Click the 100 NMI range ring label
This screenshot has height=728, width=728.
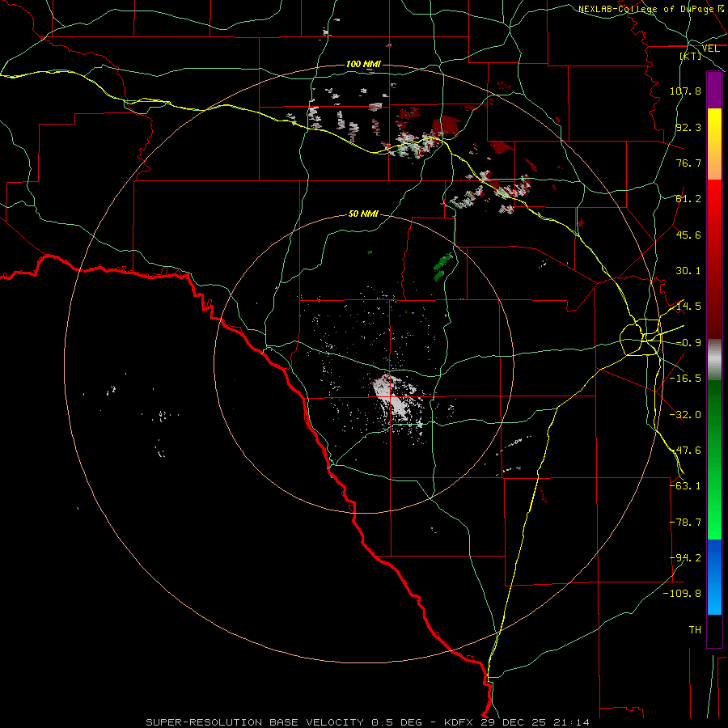[363, 64]
